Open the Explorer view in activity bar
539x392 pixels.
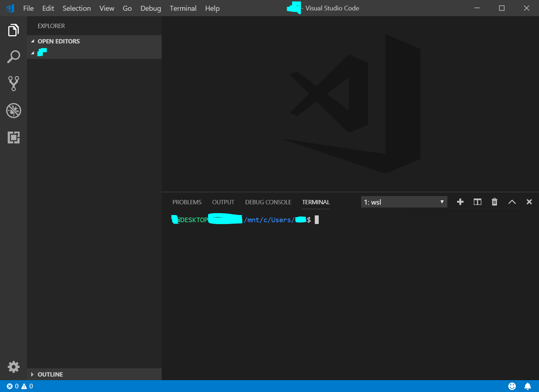pos(13,30)
